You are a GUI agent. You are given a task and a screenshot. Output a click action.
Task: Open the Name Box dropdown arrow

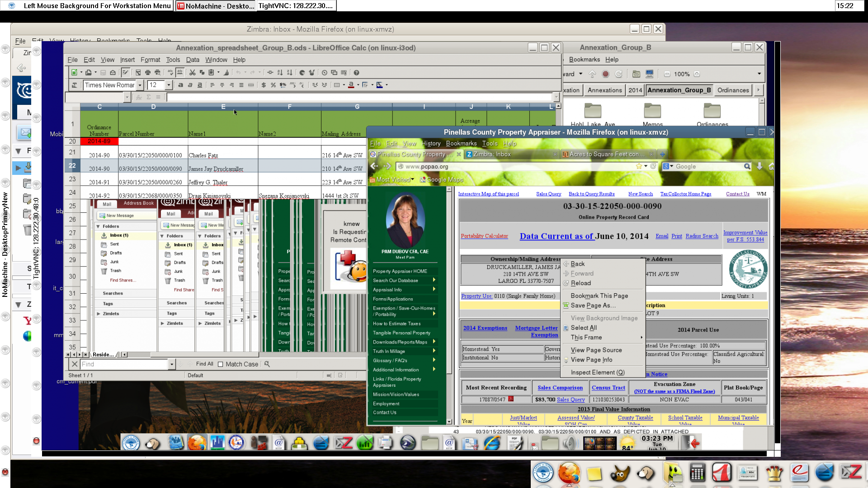pos(127,97)
